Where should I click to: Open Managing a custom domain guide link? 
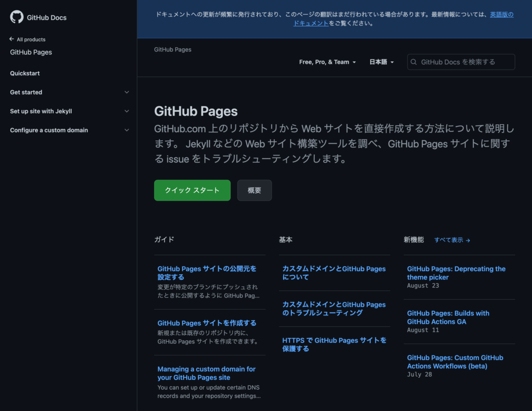(206, 373)
